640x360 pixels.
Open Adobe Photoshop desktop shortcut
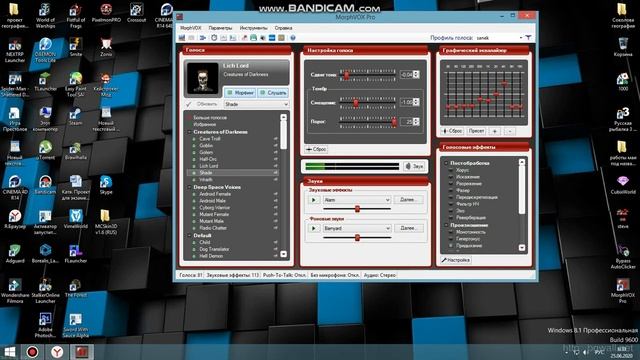[45, 325]
